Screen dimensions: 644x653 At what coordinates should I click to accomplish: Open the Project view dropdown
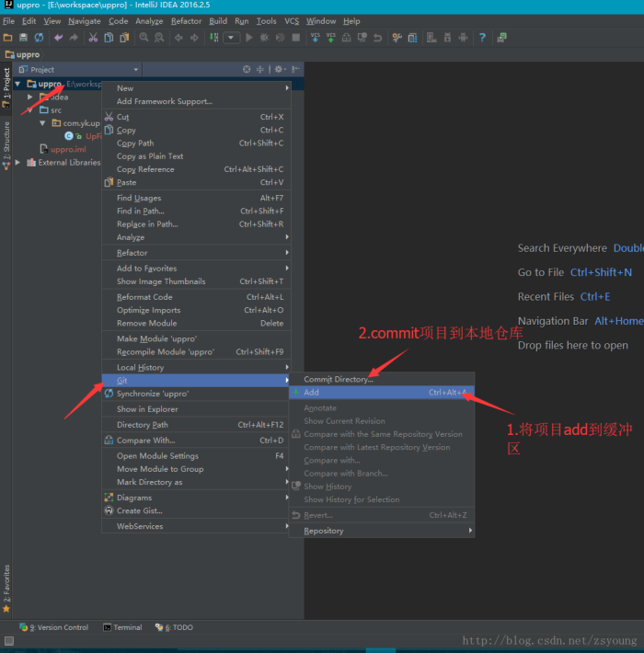[x=135, y=70]
